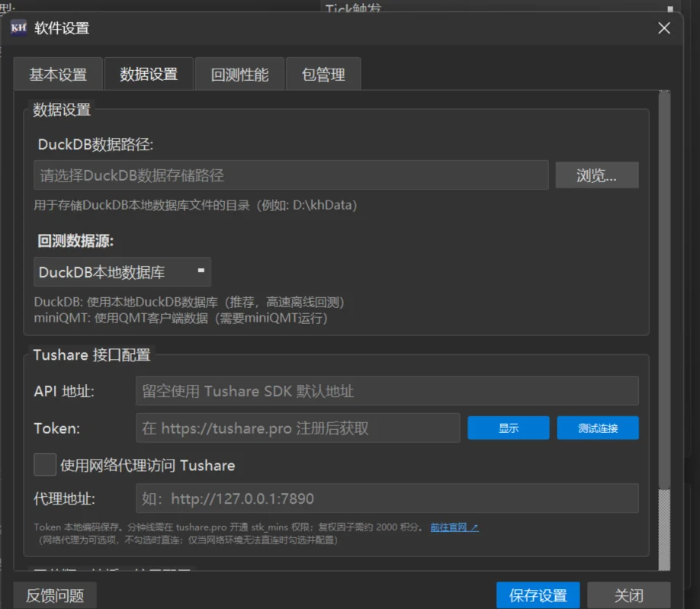
Task: Open the 回测数据源 dropdown
Action: click(122, 271)
